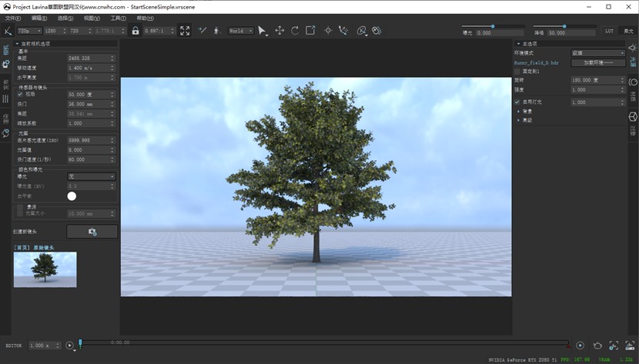The height and width of the screenshot is (364, 639).
Task: Enable walk mode person icon
Action: (216, 31)
